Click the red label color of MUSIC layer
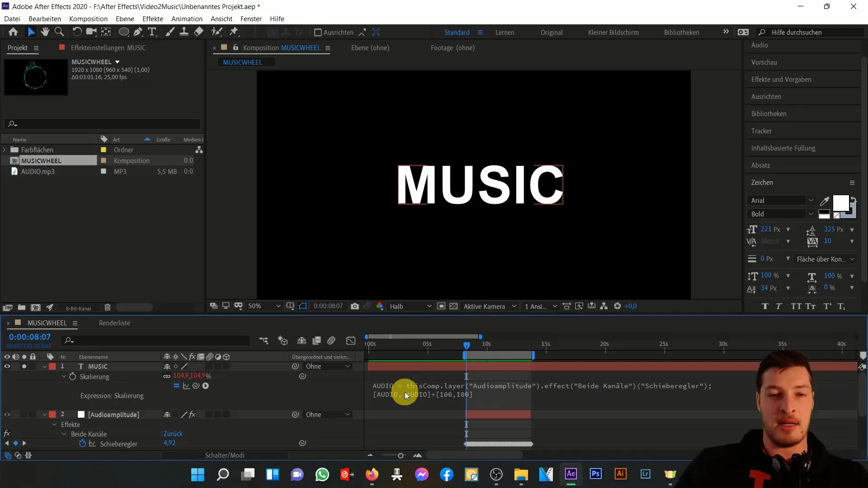Viewport: 868px width, 488px height. click(x=52, y=366)
